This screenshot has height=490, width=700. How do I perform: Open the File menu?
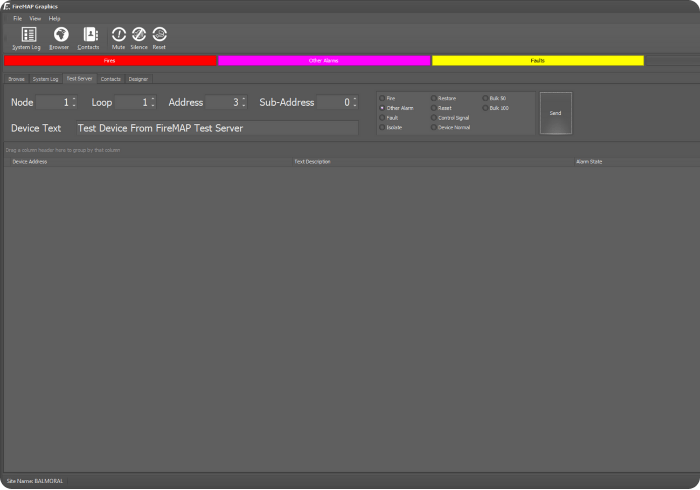(17, 18)
